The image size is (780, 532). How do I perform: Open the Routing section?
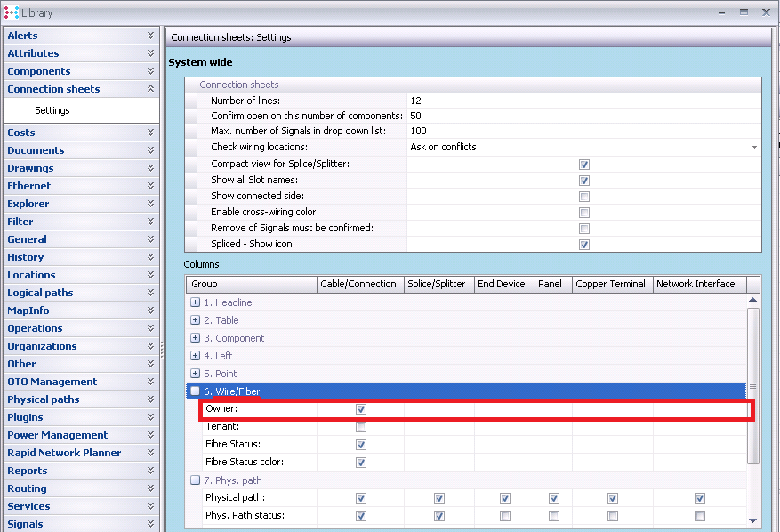[81, 488]
